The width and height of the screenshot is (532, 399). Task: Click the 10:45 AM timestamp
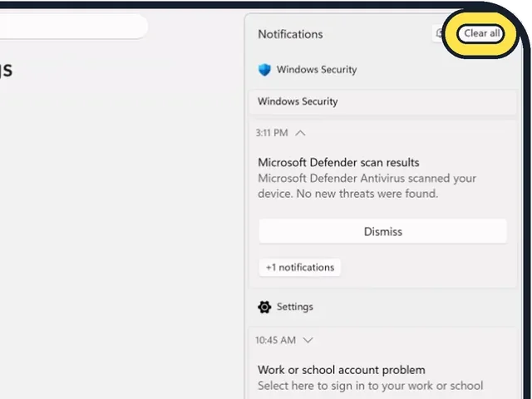pyautogui.click(x=275, y=340)
